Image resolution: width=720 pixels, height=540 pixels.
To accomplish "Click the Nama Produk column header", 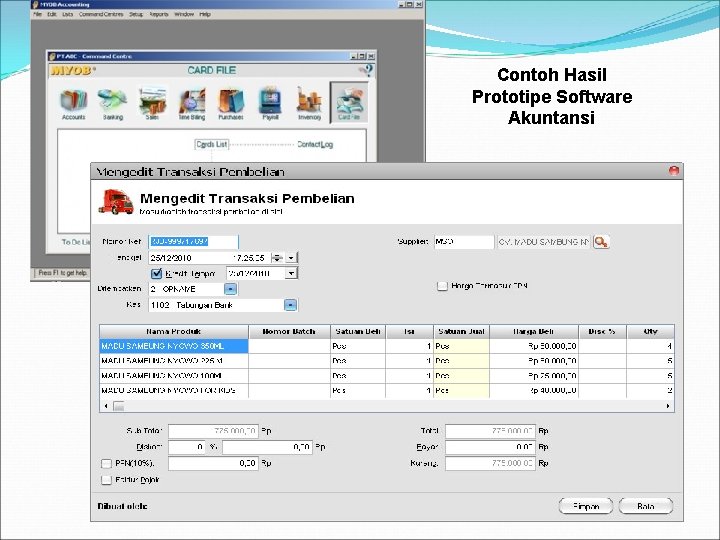I will click(x=174, y=332).
